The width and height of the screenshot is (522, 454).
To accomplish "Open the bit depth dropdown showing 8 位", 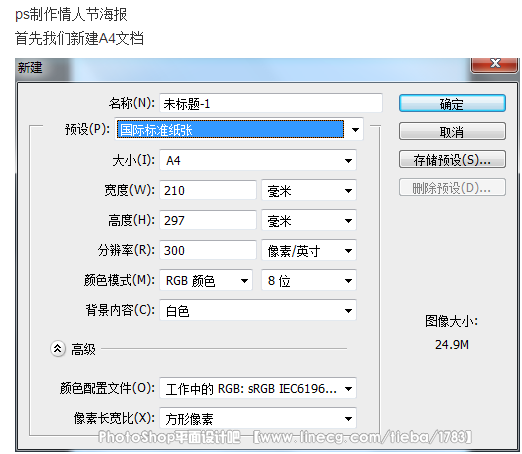I will point(309,280).
